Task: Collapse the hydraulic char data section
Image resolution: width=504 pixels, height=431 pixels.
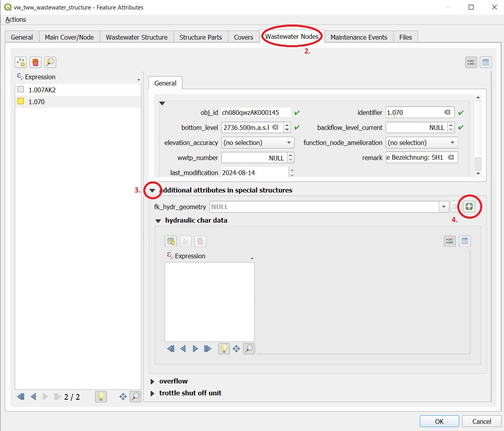Action: pos(158,221)
